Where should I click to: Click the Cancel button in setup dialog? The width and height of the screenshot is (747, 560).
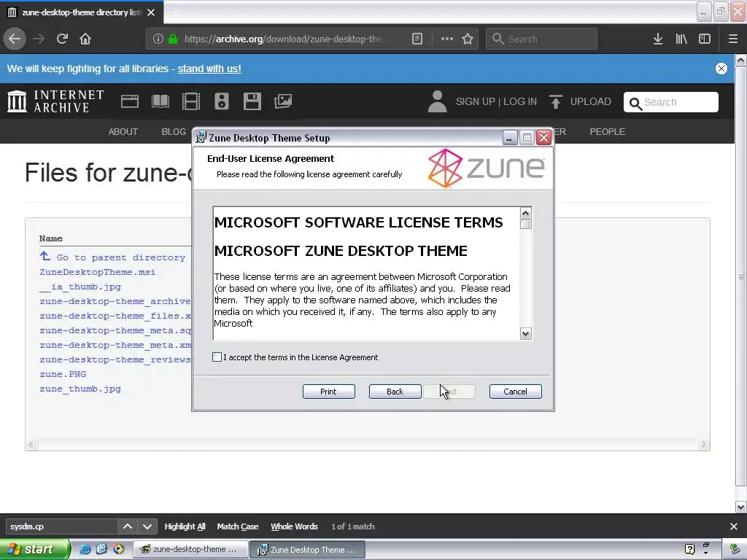(516, 392)
